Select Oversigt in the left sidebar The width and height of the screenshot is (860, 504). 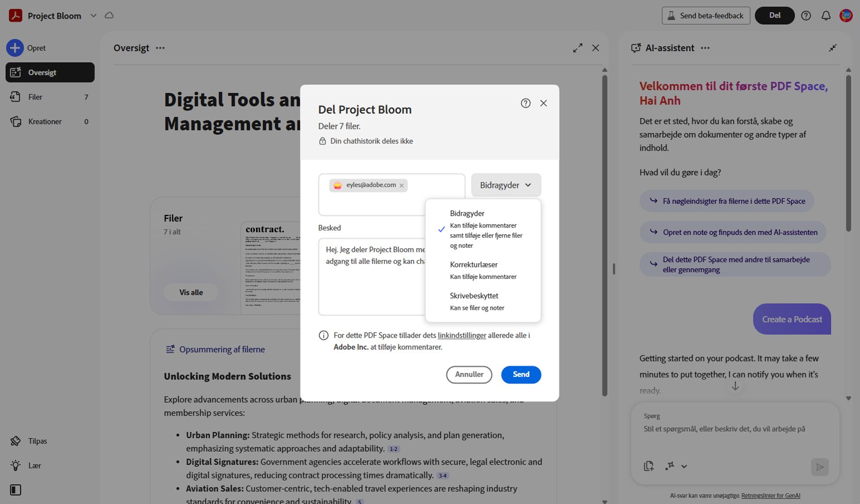(50, 72)
